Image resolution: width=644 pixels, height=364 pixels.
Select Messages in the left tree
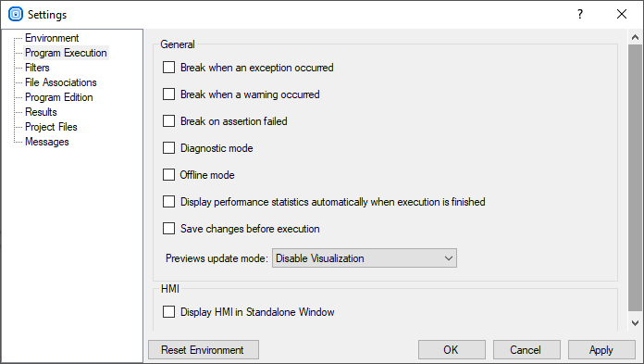click(47, 142)
